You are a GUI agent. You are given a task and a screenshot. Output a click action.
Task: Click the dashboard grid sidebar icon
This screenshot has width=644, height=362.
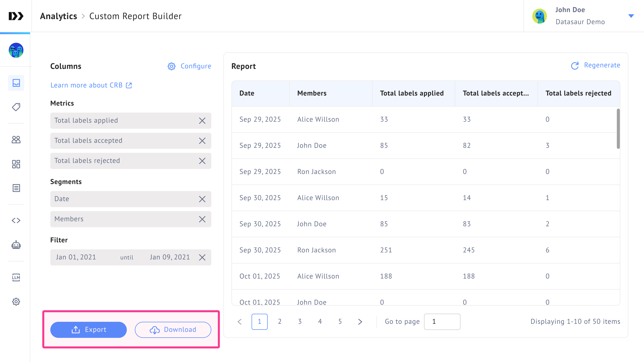pos(16,164)
